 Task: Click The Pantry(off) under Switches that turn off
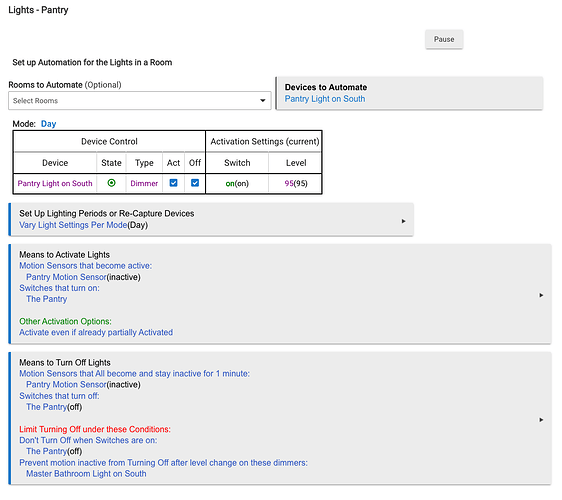[x=54, y=407]
